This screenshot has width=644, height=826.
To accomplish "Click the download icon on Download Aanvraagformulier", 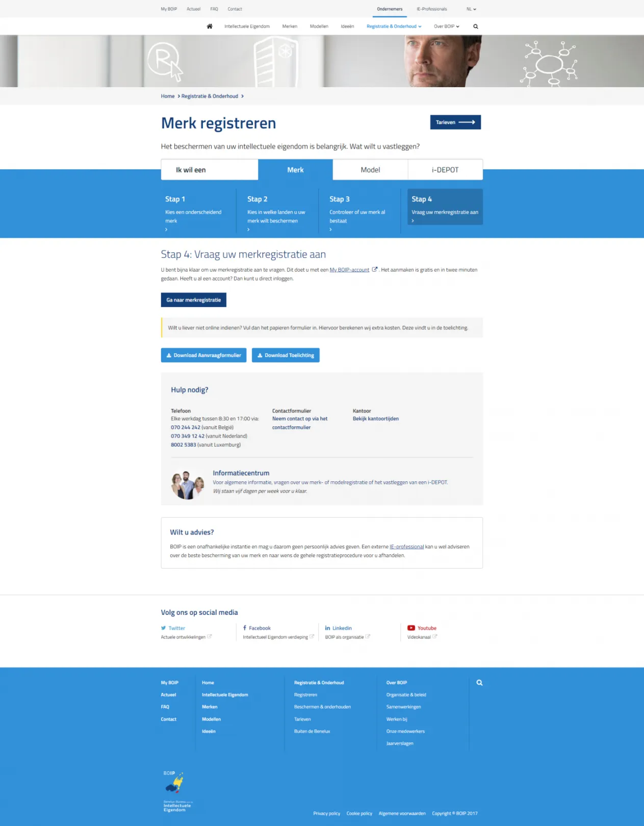I will click(169, 355).
